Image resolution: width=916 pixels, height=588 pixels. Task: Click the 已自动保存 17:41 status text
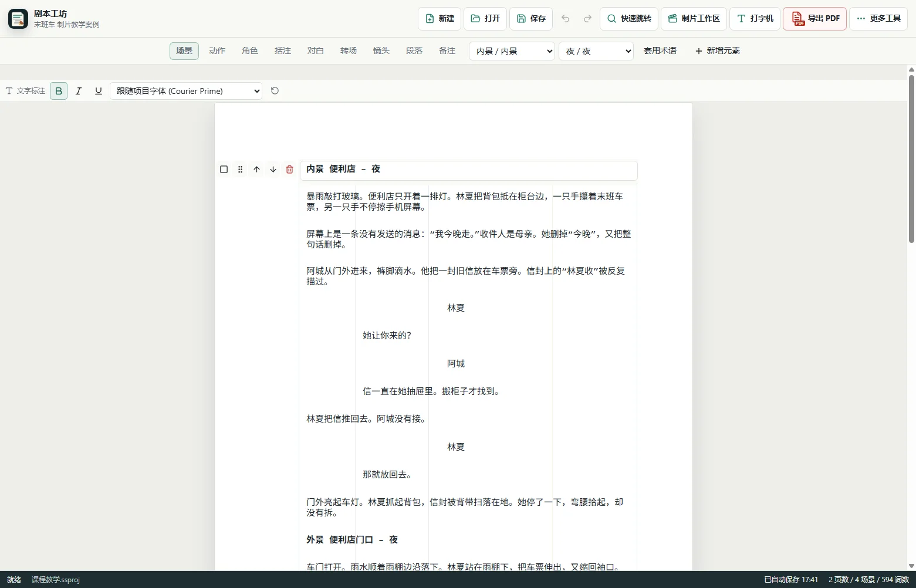791,580
